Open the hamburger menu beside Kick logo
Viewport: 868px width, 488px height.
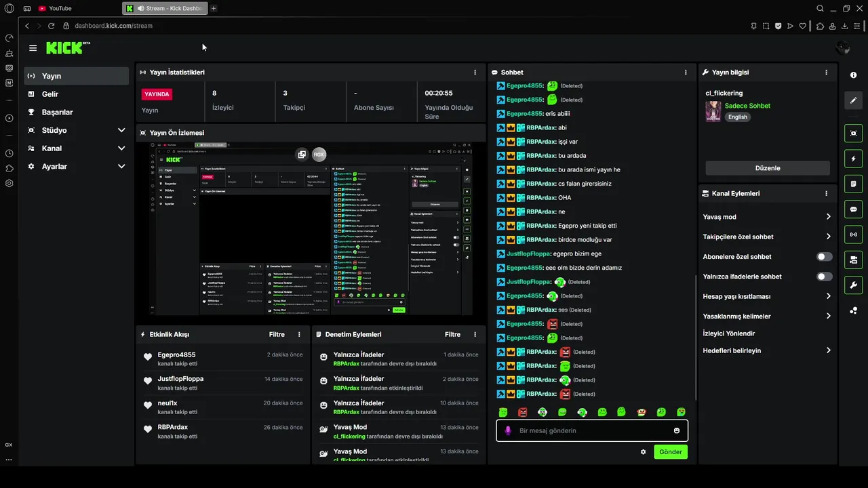click(33, 48)
